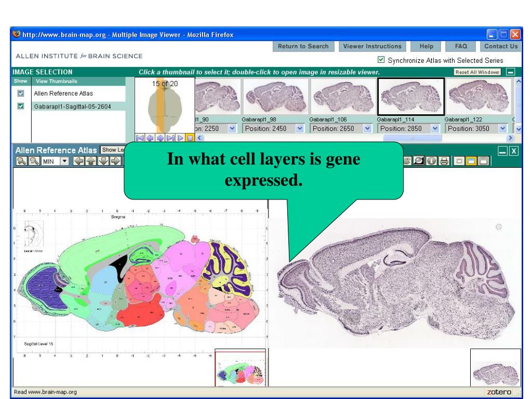Viewport: 532px width, 399px height.
Task: Expand the MIN zoom level dropdown
Action: [64, 161]
